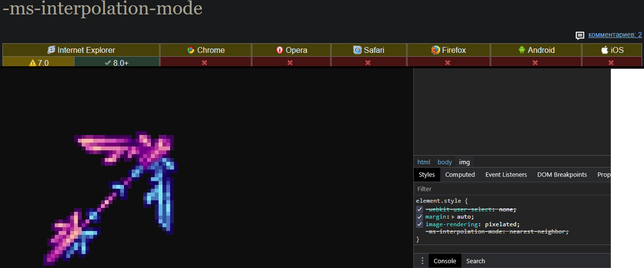Open the Event Listeners tab
Viewport: 644px width, 268px height.
pos(506,175)
